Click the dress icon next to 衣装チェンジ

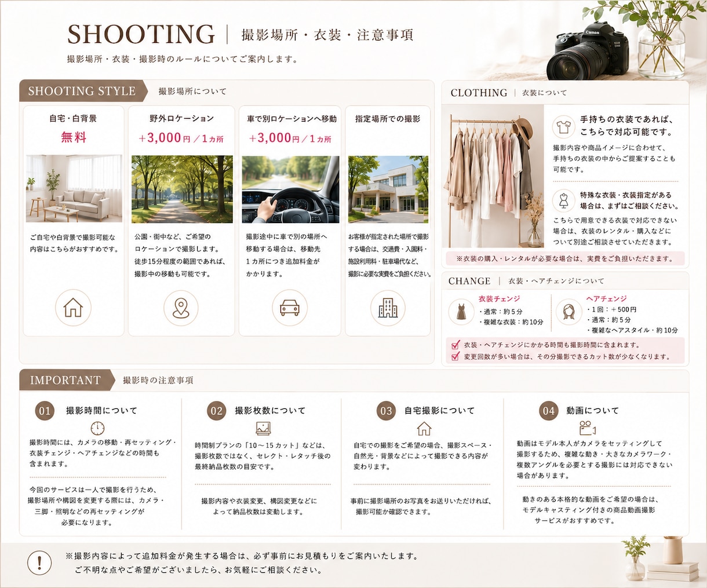click(x=461, y=312)
